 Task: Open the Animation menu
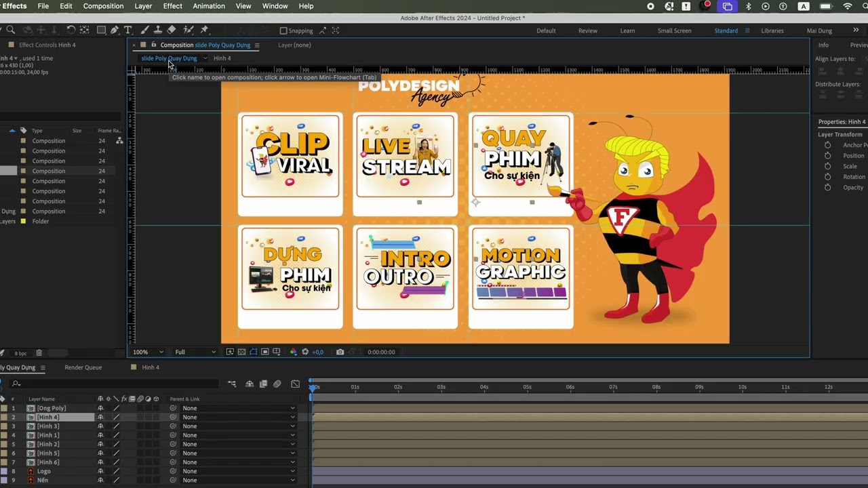(x=209, y=6)
